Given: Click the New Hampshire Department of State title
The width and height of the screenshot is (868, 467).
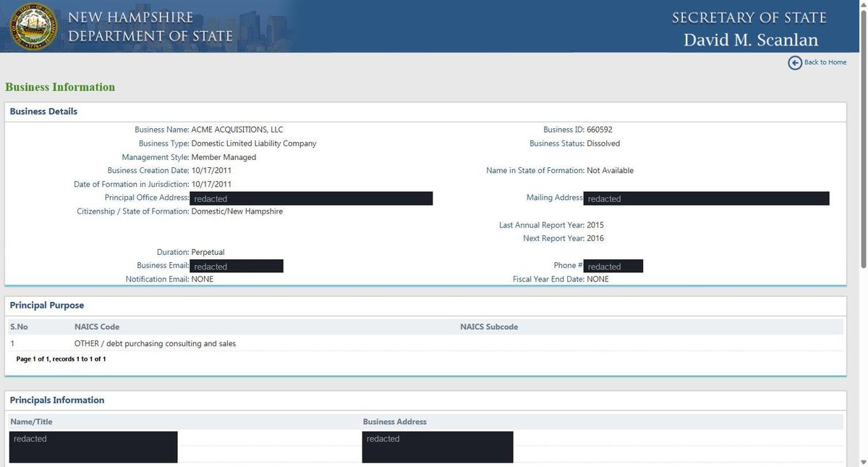Looking at the screenshot, I should tap(150, 26).
